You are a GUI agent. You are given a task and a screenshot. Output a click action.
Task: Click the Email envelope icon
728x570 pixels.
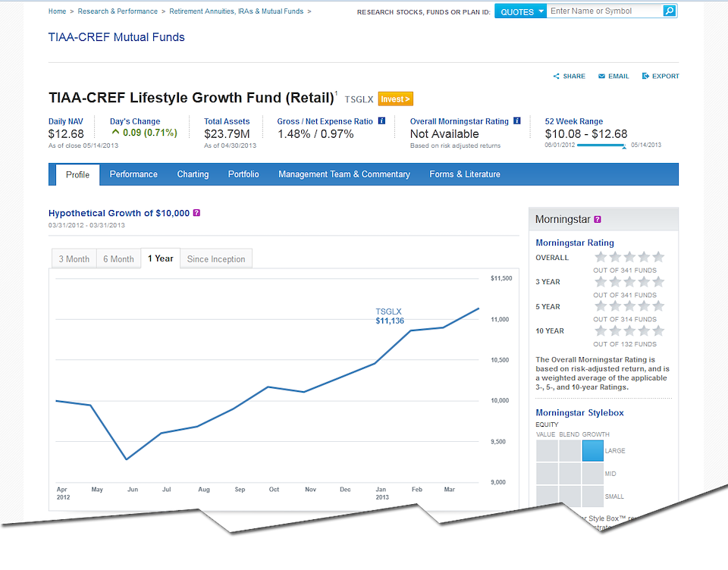[x=601, y=76]
